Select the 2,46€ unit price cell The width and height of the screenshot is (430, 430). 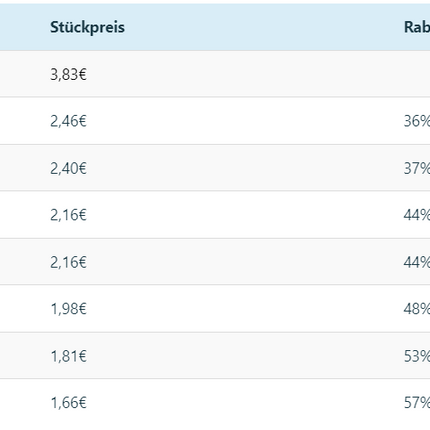[68, 121]
